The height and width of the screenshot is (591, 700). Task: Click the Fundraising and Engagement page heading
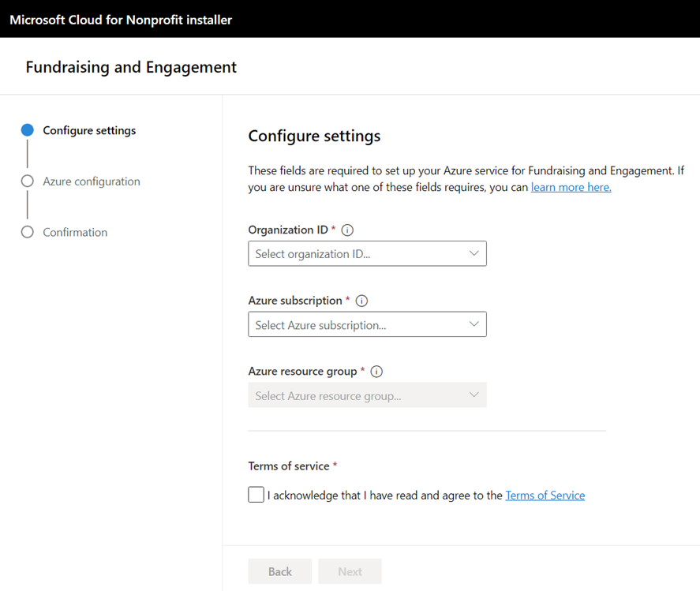pos(131,67)
